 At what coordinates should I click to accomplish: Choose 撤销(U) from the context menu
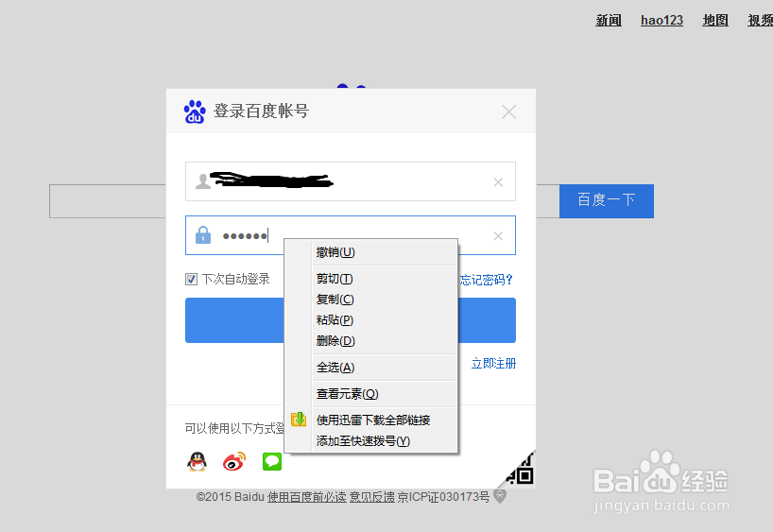coord(371,252)
